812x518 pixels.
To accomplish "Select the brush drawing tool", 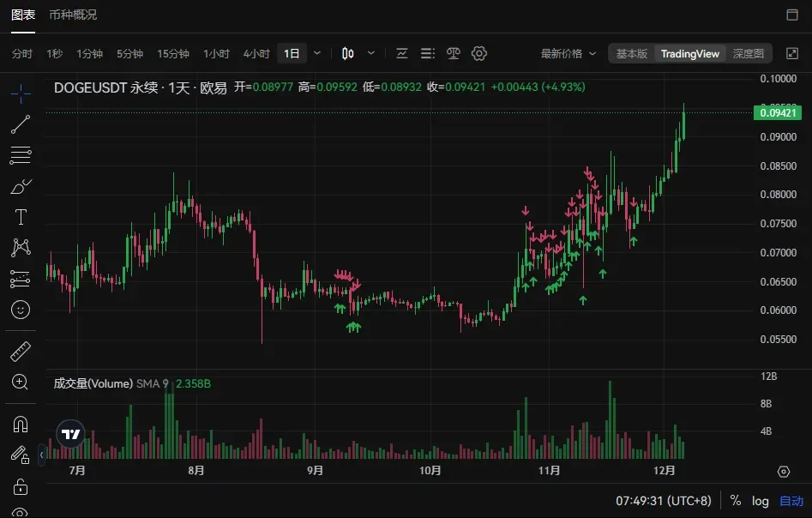I will click(x=21, y=186).
